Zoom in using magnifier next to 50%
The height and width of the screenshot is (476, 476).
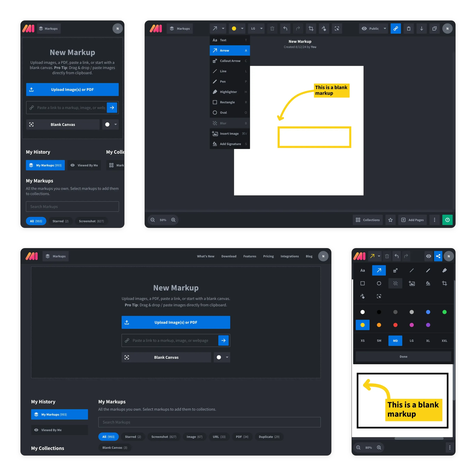[173, 220]
